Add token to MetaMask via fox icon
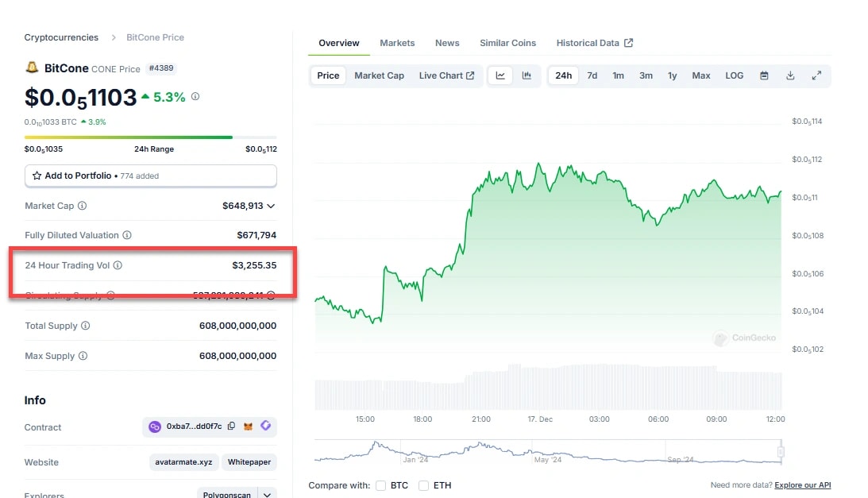The height and width of the screenshot is (498, 868). pos(248,427)
